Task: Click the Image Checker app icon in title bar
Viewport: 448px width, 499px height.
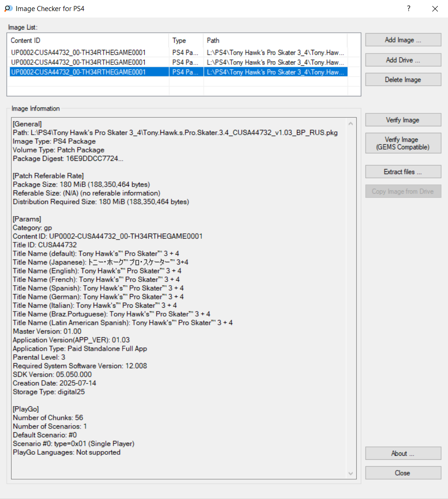Action: (8, 9)
